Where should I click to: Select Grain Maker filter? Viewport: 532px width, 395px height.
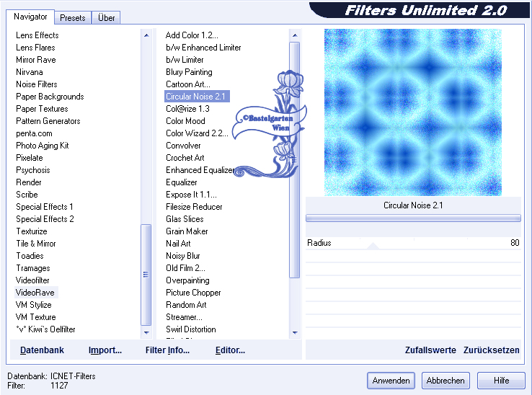point(187,231)
